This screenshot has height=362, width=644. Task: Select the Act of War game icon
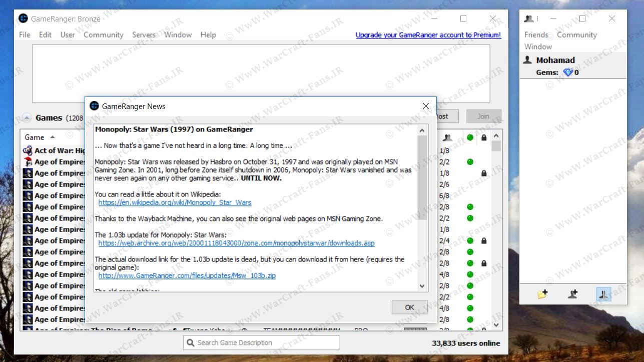click(28, 150)
